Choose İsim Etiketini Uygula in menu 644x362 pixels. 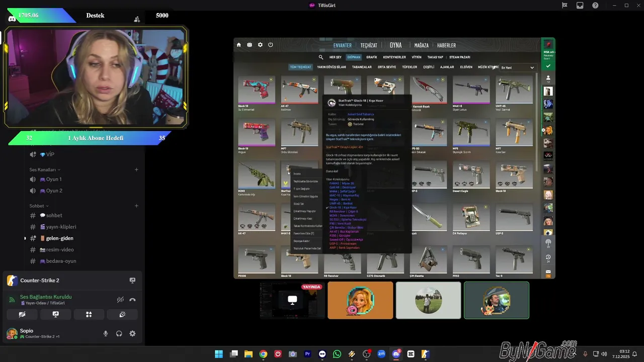tap(306, 197)
